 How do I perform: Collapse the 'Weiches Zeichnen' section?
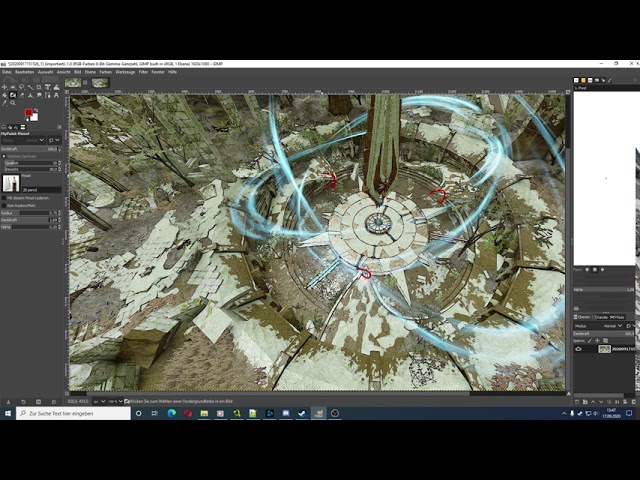[x=4, y=156]
